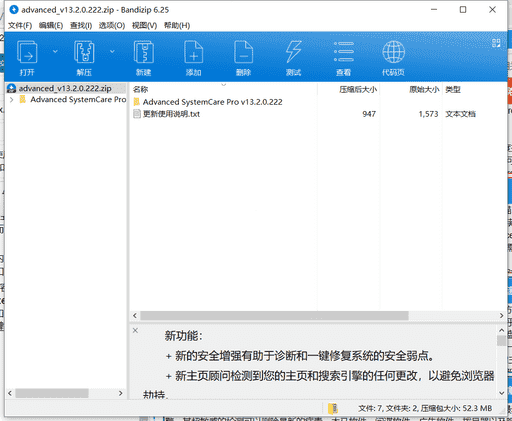Select Advanced SystemCare Pro v13.2.0.222 folder row
512x421 pixels.
213,102
